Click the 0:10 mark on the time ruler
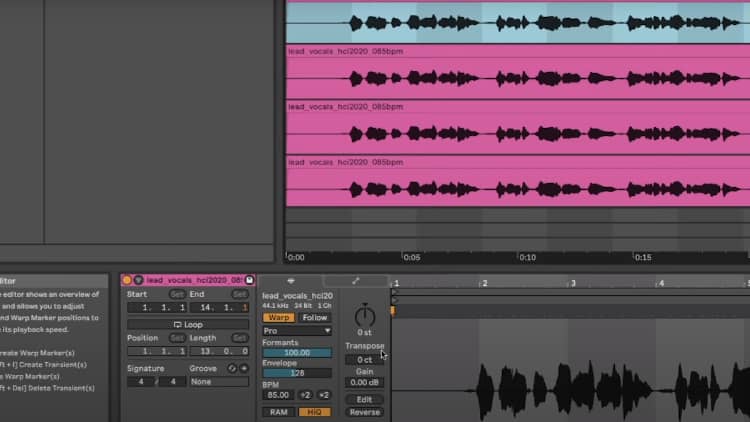 tap(527, 257)
